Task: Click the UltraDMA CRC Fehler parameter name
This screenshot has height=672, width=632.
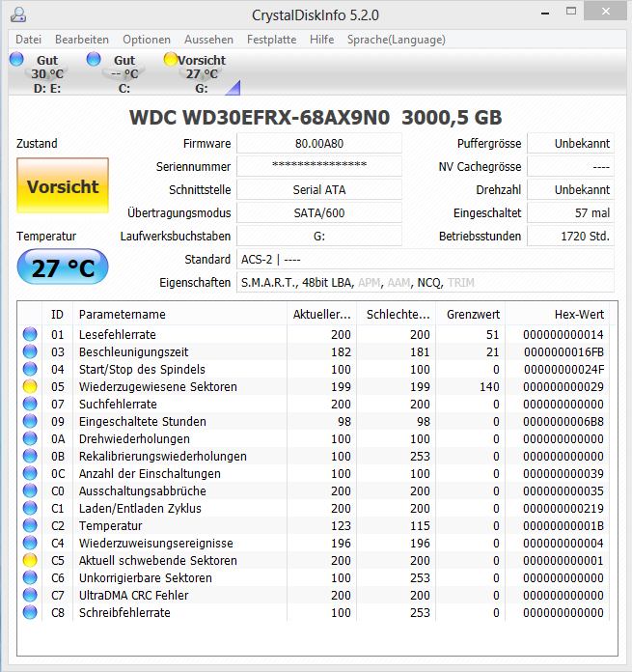Action: (x=133, y=596)
